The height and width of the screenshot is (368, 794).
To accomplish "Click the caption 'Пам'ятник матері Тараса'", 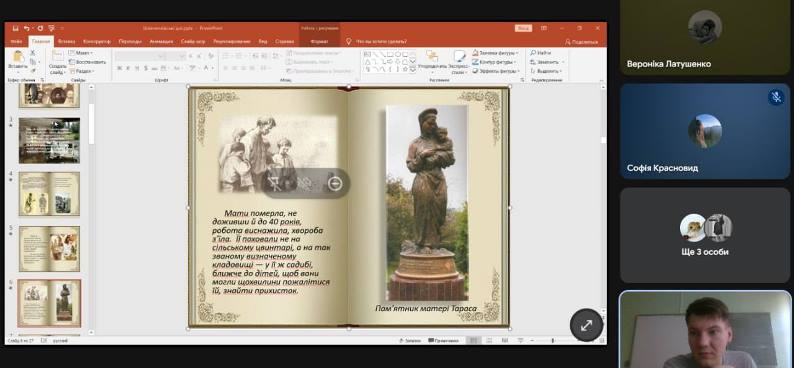I will click(426, 308).
